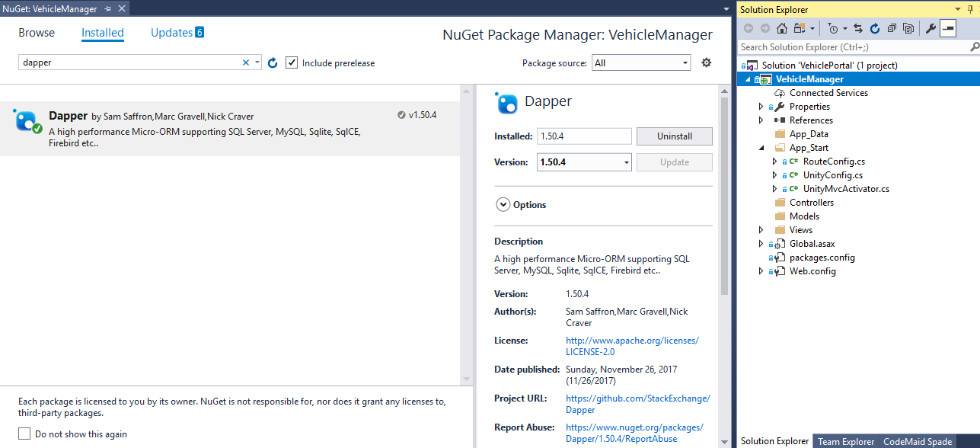Uncheck Include prerelease
This screenshot has width=980, height=448.
[292, 62]
